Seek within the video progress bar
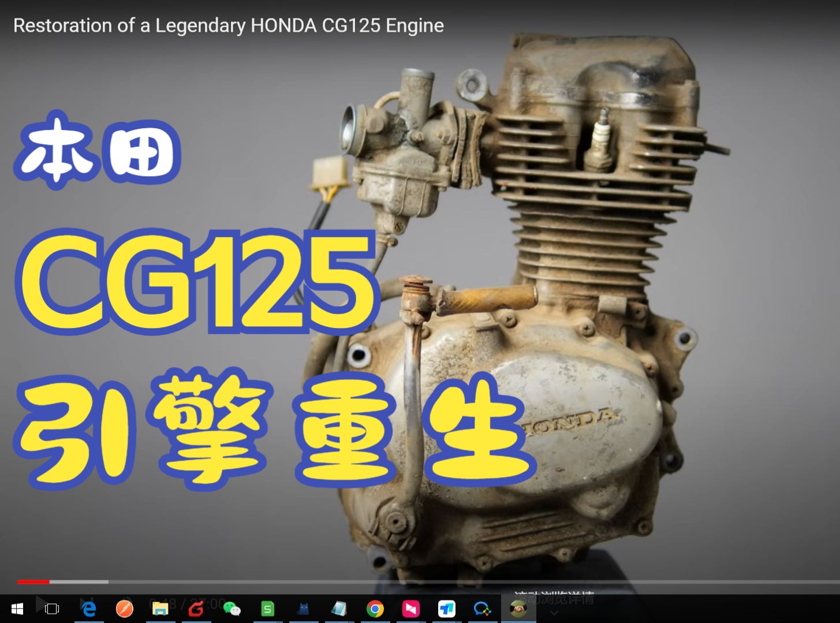The height and width of the screenshot is (623, 840). (x=428, y=581)
